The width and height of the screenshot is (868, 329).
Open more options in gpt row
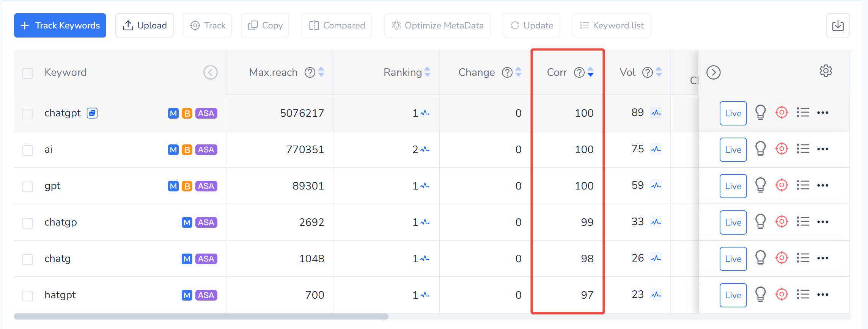[x=823, y=185]
